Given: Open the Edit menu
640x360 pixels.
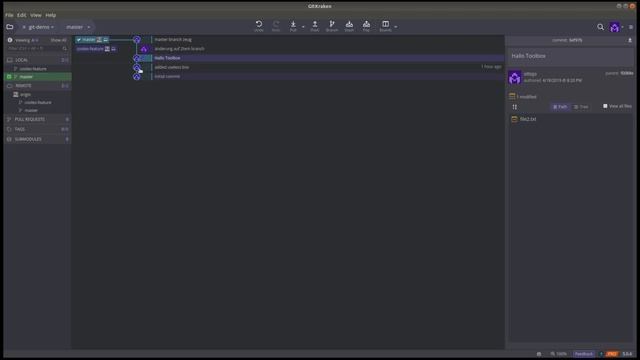Looking at the screenshot, I should tap(22, 15).
